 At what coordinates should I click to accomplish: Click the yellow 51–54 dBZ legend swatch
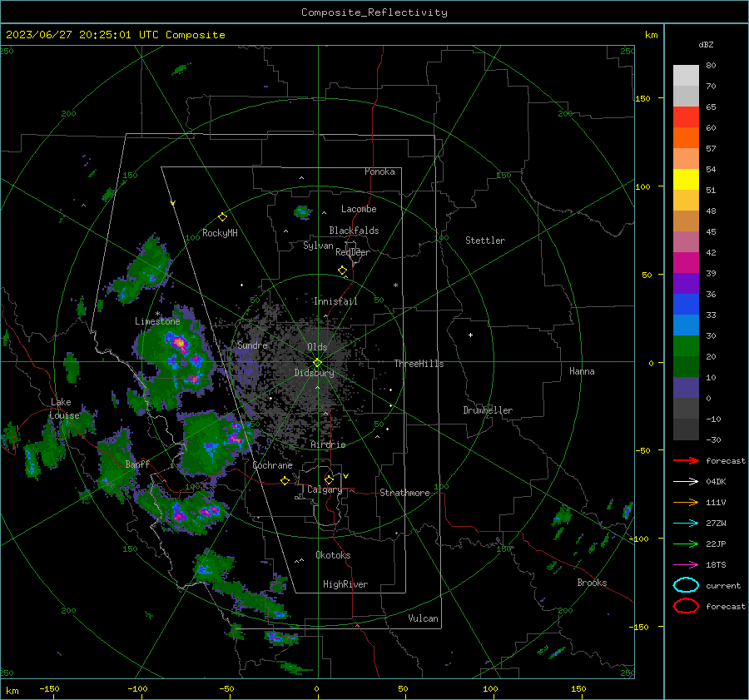click(x=686, y=180)
